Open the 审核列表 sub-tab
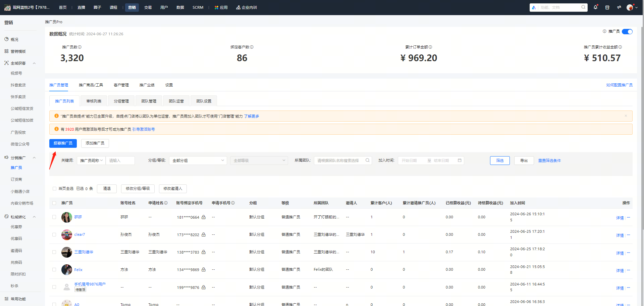 (94, 101)
